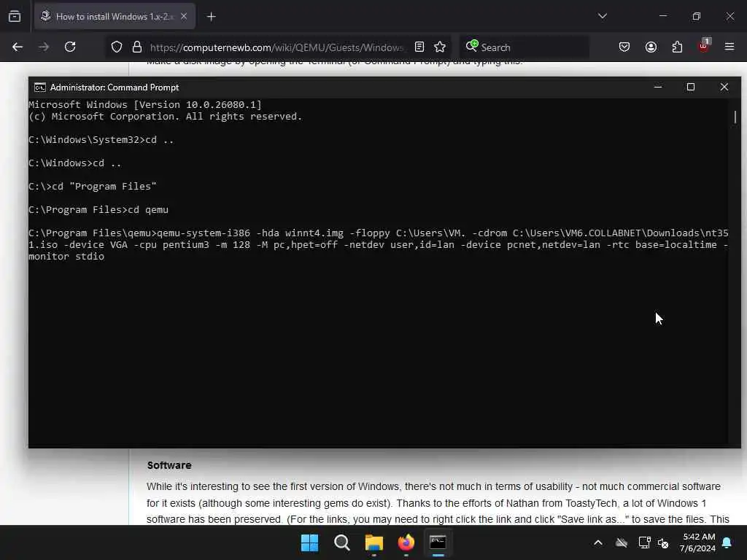Open Firefox recent browsing view icon

click(x=15, y=17)
